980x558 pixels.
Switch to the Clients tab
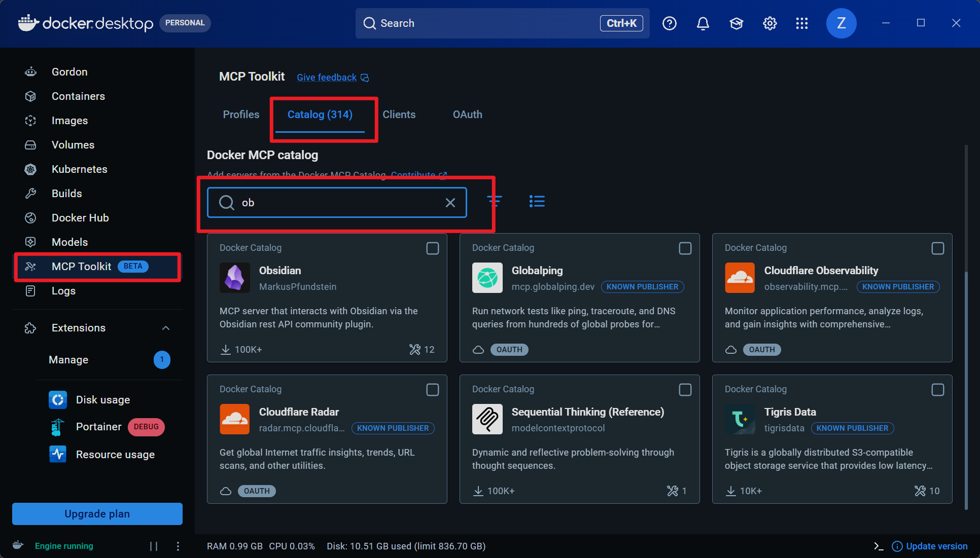point(399,115)
